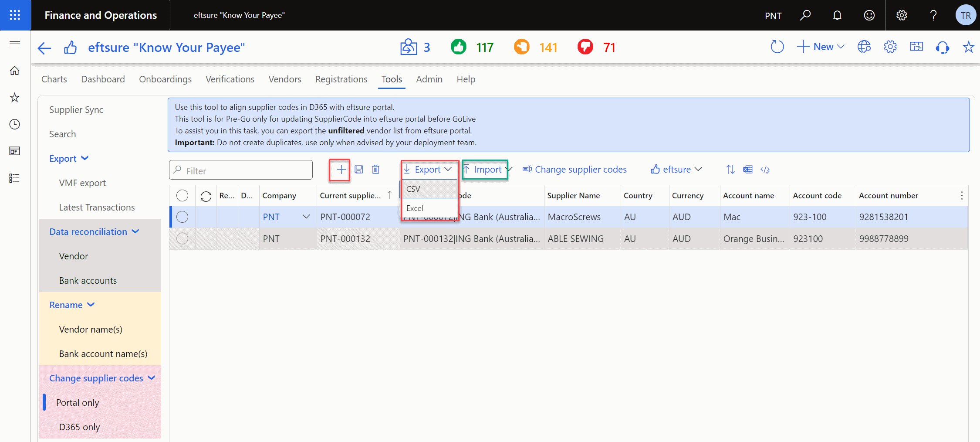Click the Excel grid icon in toolbar
Image resolution: width=980 pixels, height=442 pixels.
coord(748,170)
